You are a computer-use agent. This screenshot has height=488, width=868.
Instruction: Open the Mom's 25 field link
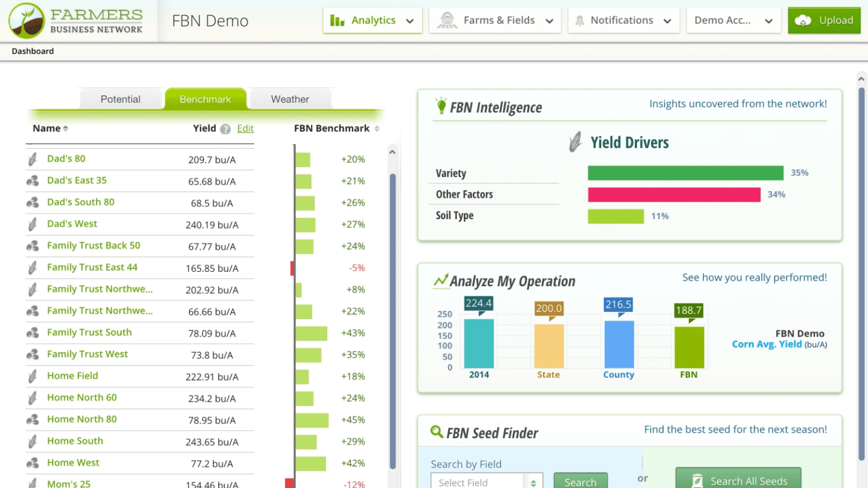(69, 483)
